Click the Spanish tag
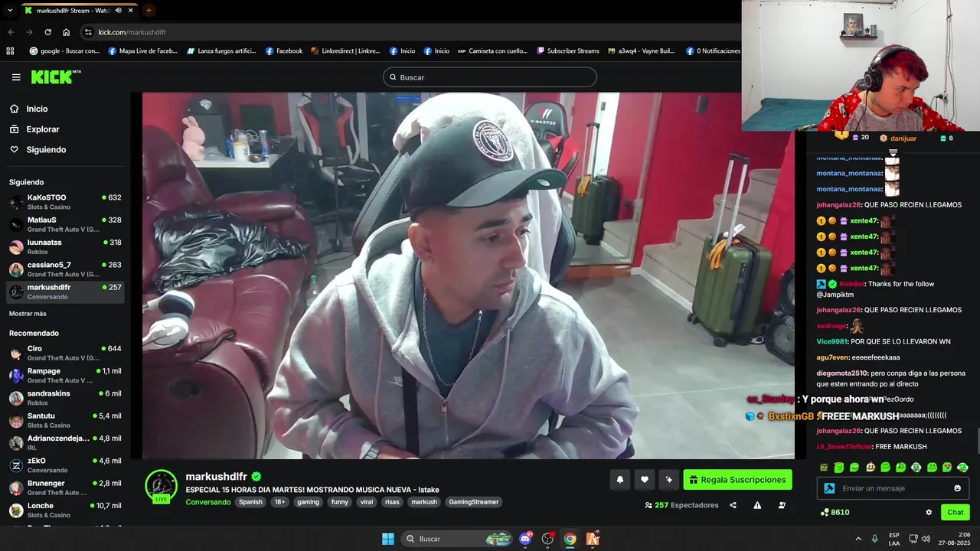 tap(250, 502)
